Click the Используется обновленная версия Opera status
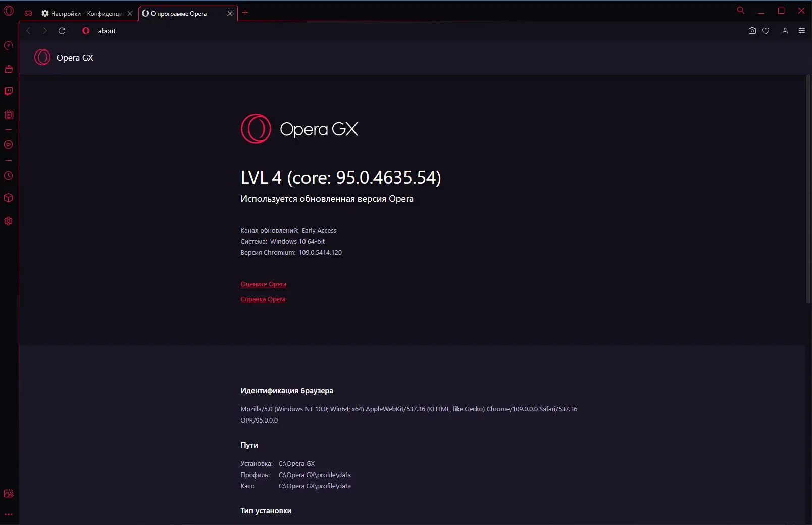Viewport: 812px width, 525px height. (327, 199)
